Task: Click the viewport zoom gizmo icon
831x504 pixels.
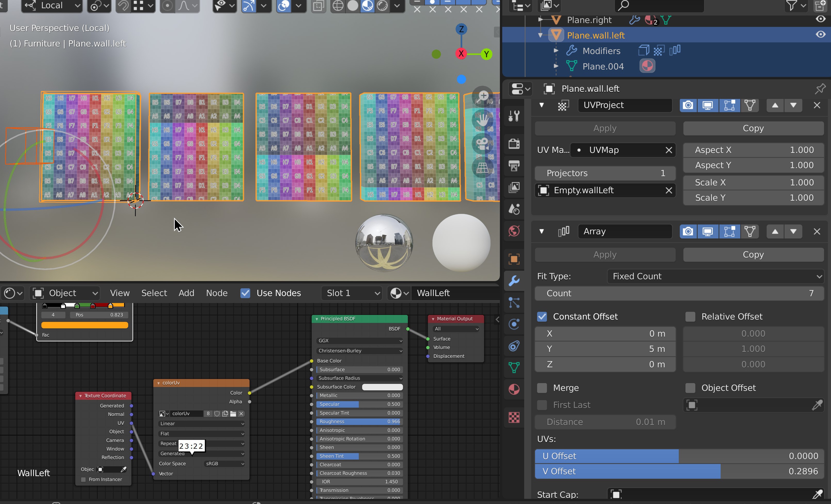Action: (483, 96)
